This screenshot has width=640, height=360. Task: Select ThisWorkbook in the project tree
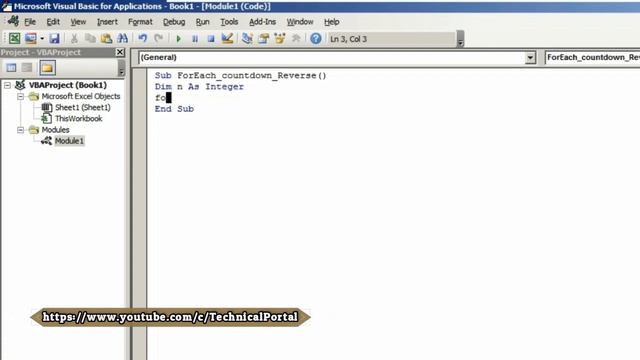(78, 119)
